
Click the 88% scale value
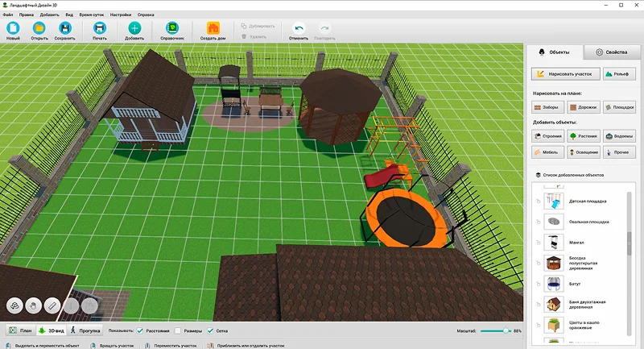pos(517,331)
